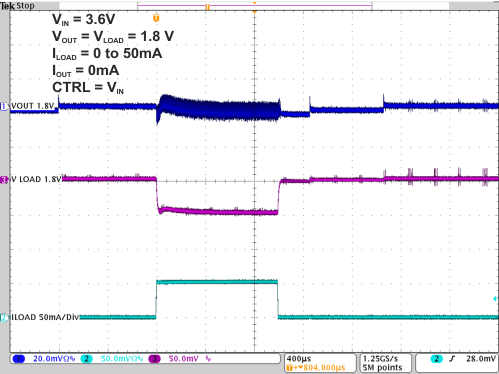This screenshot has width=499, height=374.
Task: Click the 5M points record length
Action: [x=382, y=368]
